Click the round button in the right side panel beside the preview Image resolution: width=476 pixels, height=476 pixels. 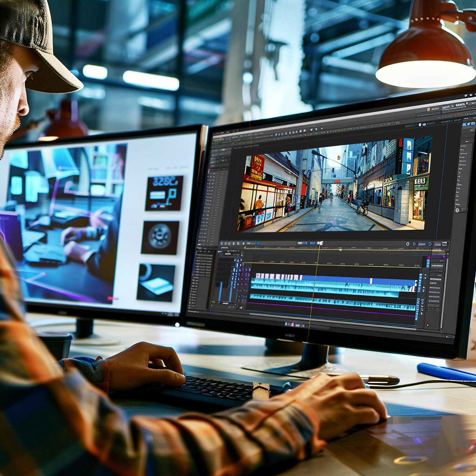coord(457,210)
